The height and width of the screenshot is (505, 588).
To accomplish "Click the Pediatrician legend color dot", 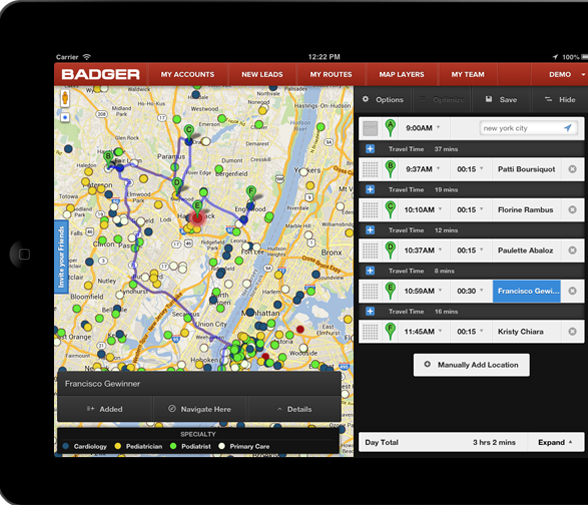I will coord(118,446).
